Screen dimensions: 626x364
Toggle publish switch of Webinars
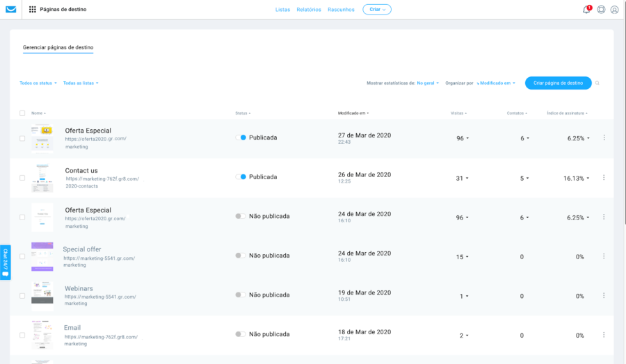coord(241,295)
